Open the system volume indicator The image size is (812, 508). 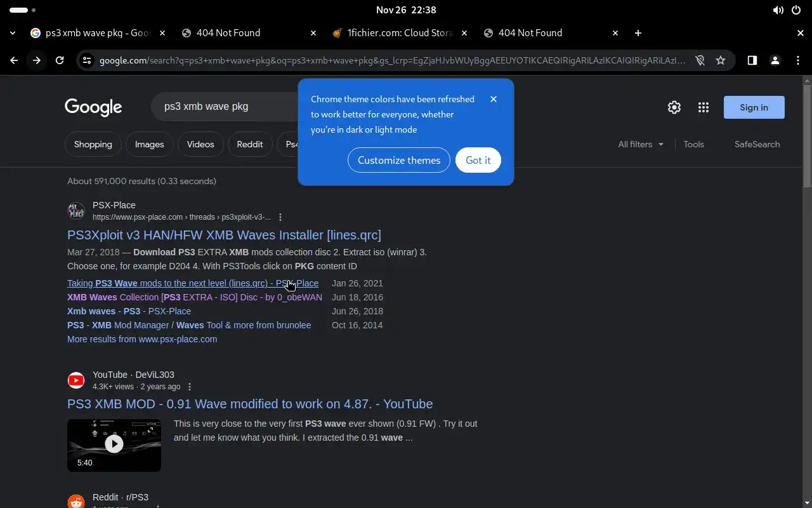click(x=778, y=10)
